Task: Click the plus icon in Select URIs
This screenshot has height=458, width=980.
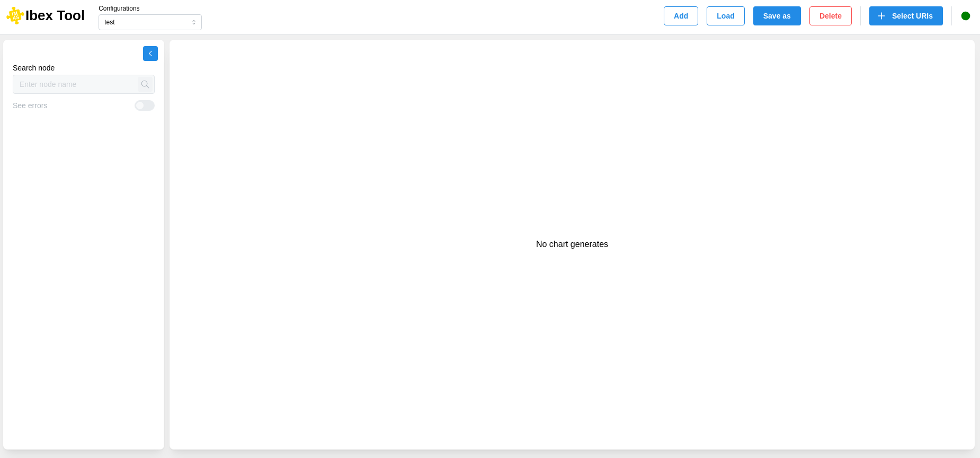Action: point(881,16)
